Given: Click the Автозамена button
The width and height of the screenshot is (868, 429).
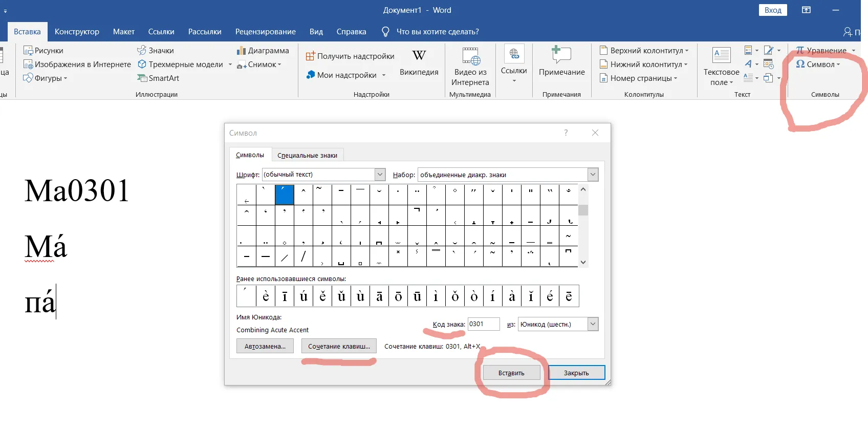Looking at the screenshot, I should coord(265,346).
